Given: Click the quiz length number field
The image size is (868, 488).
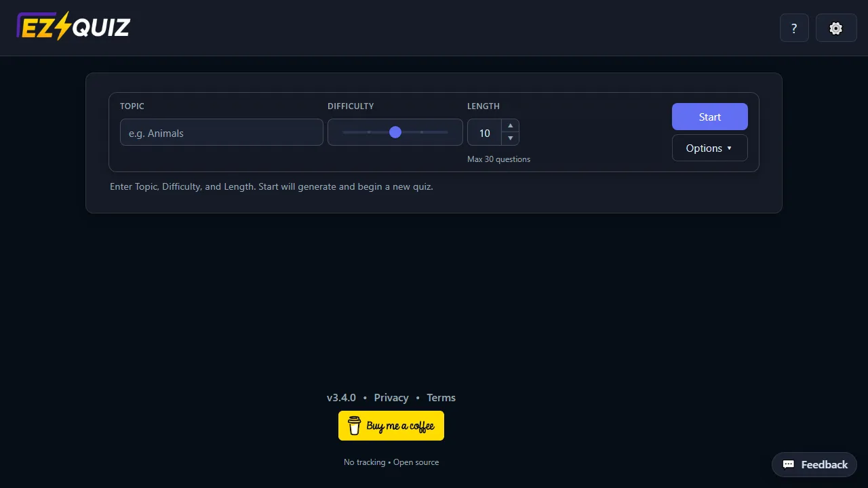Looking at the screenshot, I should [x=484, y=133].
